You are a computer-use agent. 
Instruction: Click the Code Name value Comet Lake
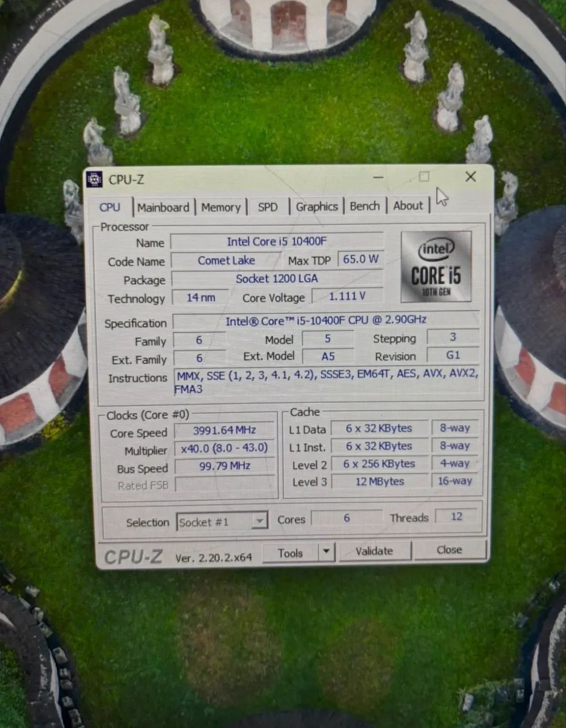226,260
